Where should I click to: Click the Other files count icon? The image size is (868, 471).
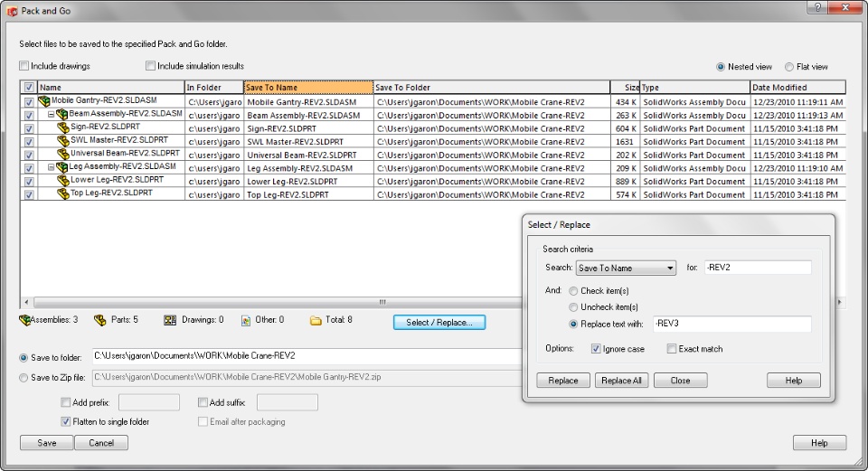pyautogui.click(x=246, y=320)
